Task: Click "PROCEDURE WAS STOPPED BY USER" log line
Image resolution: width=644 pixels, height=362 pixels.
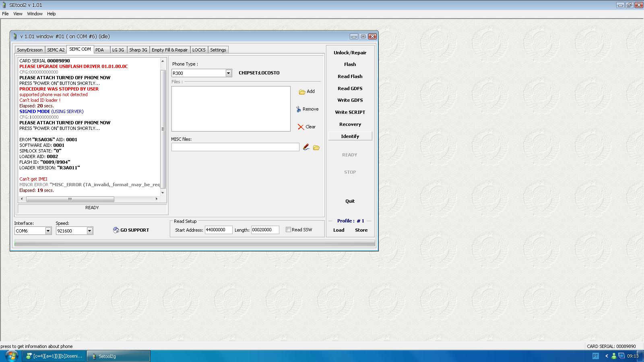Action: (x=59, y=89)
